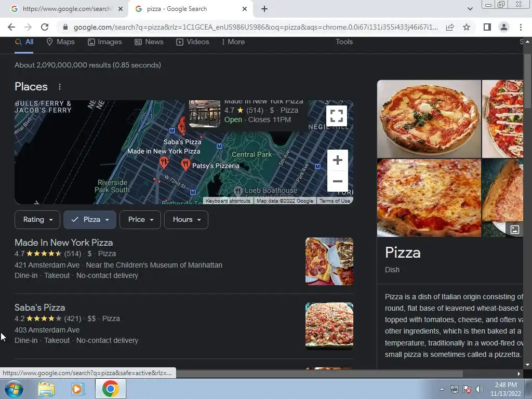Viewport: 532px width, 399px height.
Task: Open the Action Center flag icon
Action: (x=467, y=389)
